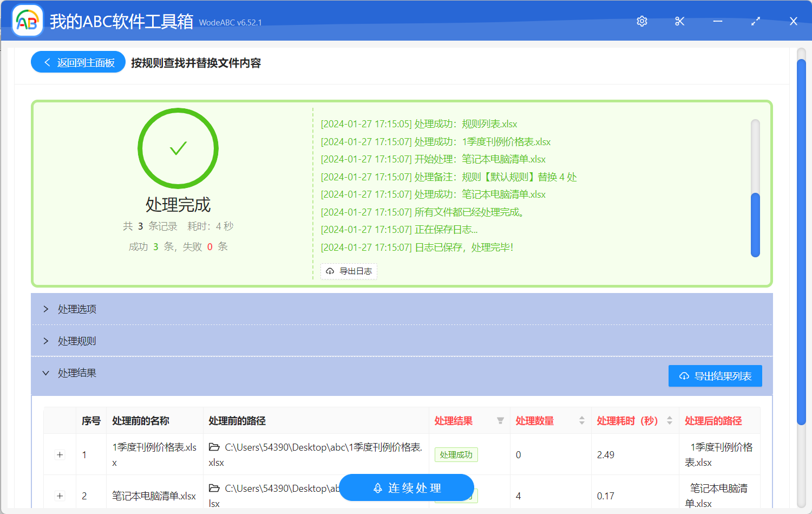Click the sort control on 处理耗时（秒） column
Viewport: 812px width, 514px height.
670,420
